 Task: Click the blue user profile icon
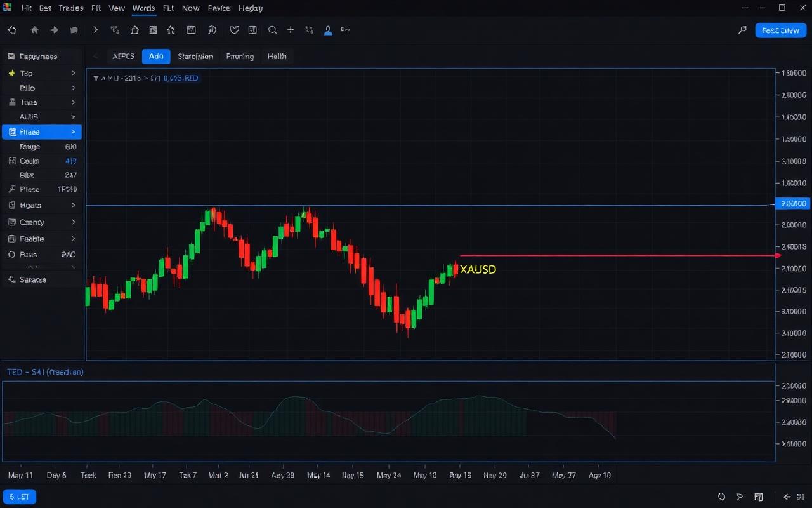[328, 30]
